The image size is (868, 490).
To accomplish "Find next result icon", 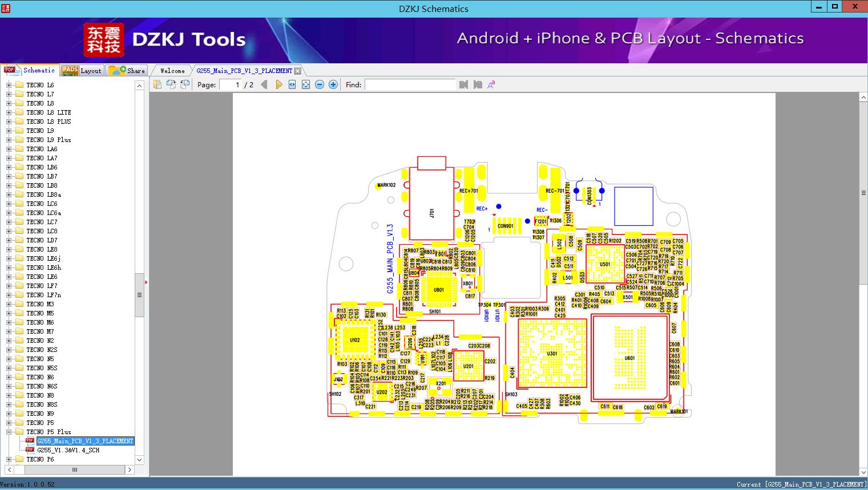I will (478, 84).
